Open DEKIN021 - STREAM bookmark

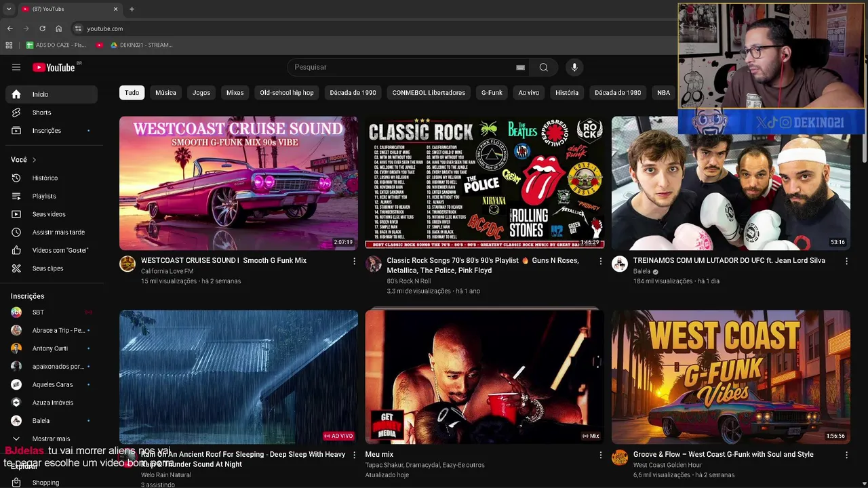coord(142,45)
